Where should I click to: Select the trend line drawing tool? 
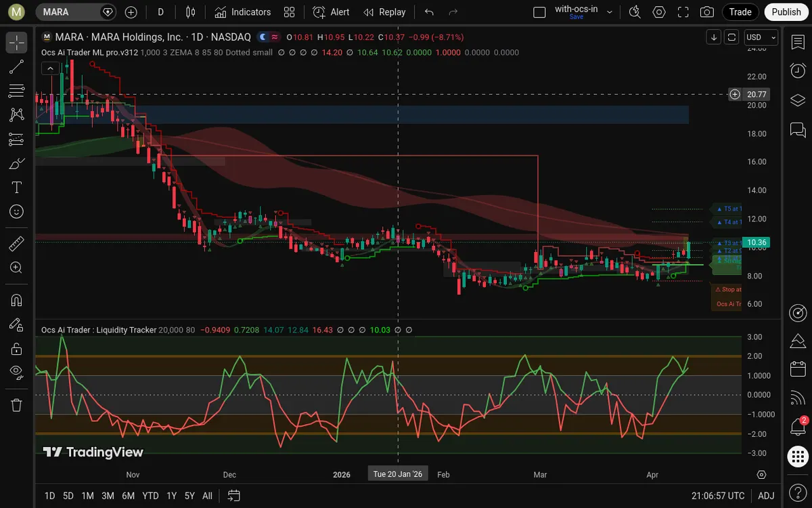(x=17, y=66)
